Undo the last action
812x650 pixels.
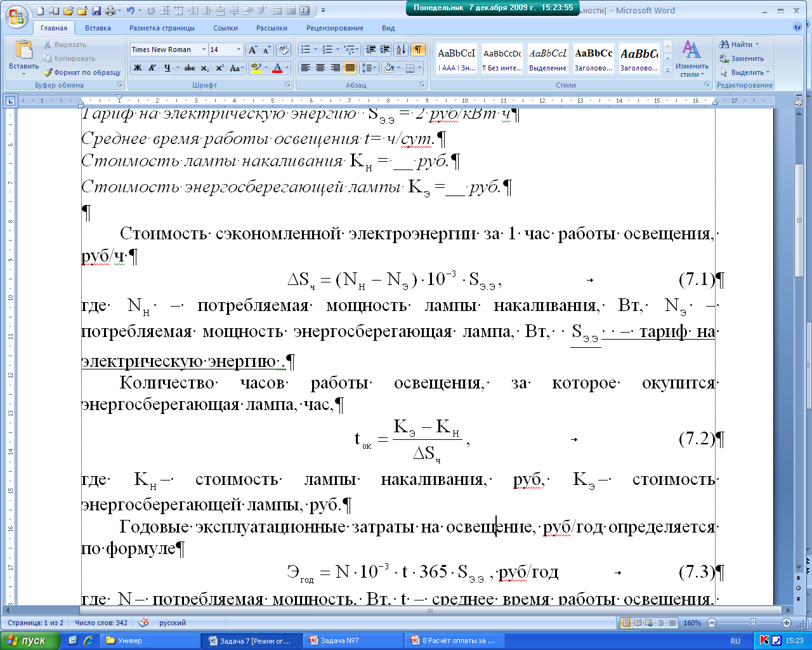pyautogui.click(x=130, y=11)
